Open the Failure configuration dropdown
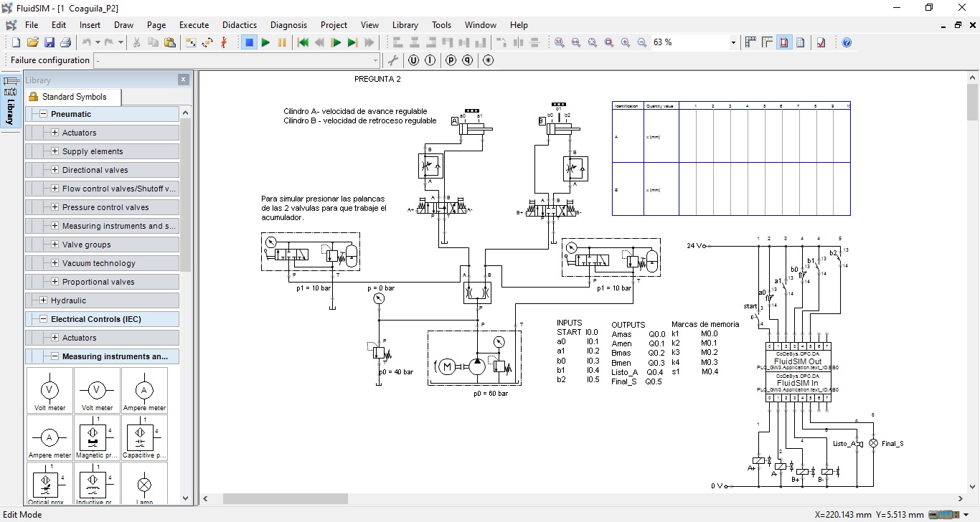Image resolution: width=980 pixels, height=522 pixels. click(x=375, y=61)
